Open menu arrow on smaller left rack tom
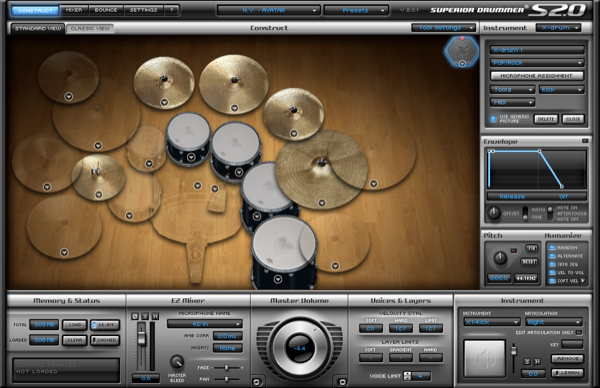Image resolution: width=600 pixels, height=388 pixels. (191, 157)
